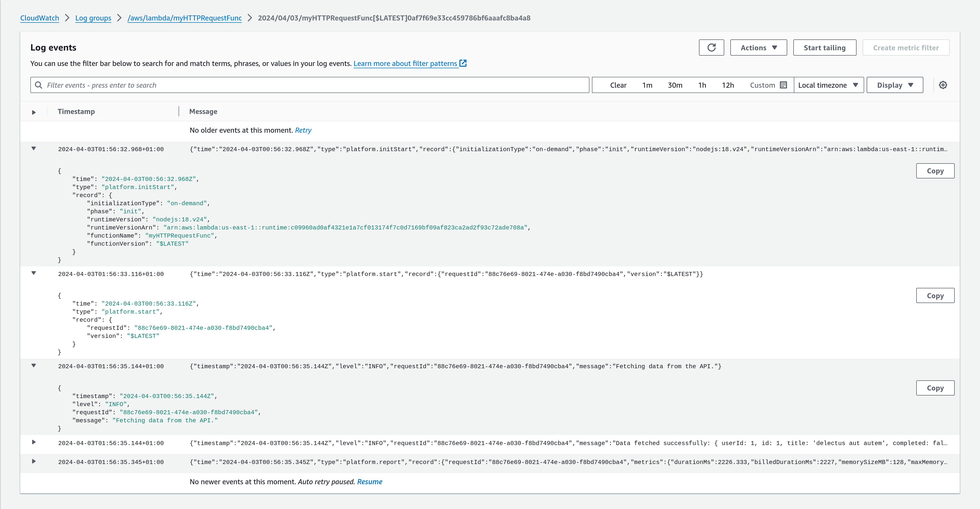Screen dimensions: 980x509
Task: Click the settings gear icon
Action: pyautogui.click(x=944, y=85)
